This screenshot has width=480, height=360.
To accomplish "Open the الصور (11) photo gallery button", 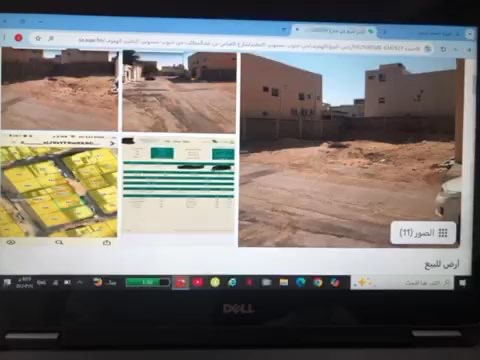I will [x=423, y=233].
